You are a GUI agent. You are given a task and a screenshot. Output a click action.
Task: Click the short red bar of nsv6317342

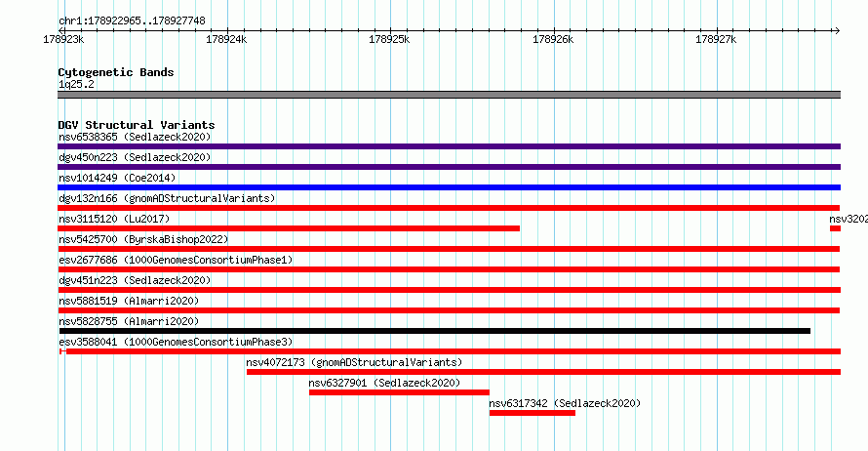coord(532,413)
